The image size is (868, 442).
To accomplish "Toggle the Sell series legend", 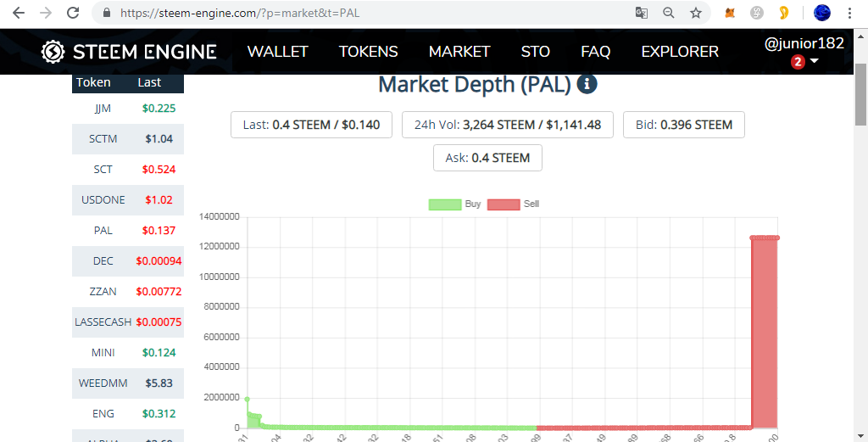I will click(513, 204).
